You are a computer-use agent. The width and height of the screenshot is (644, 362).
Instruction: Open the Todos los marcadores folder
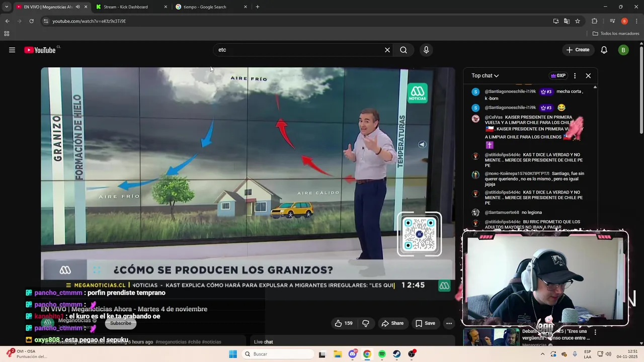pos(615,34)
